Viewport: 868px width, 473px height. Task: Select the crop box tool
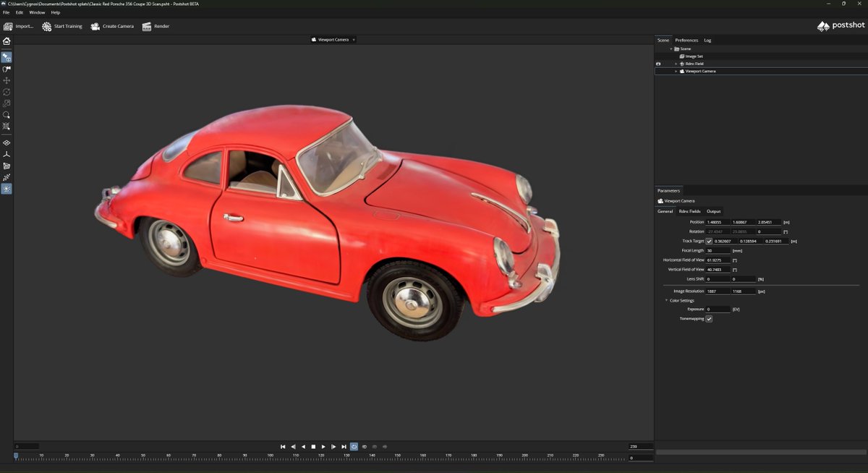click(7, 127)
